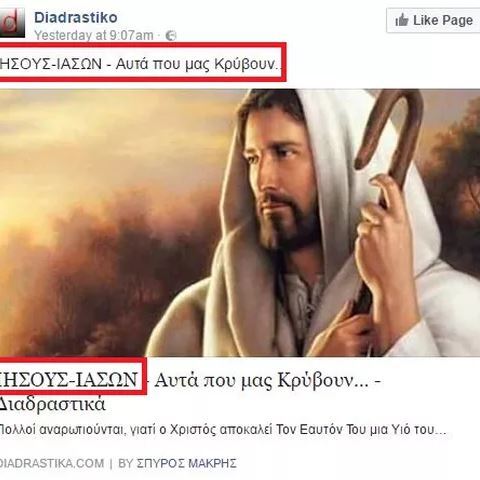Open the shared article preview image

click(240, 223)
